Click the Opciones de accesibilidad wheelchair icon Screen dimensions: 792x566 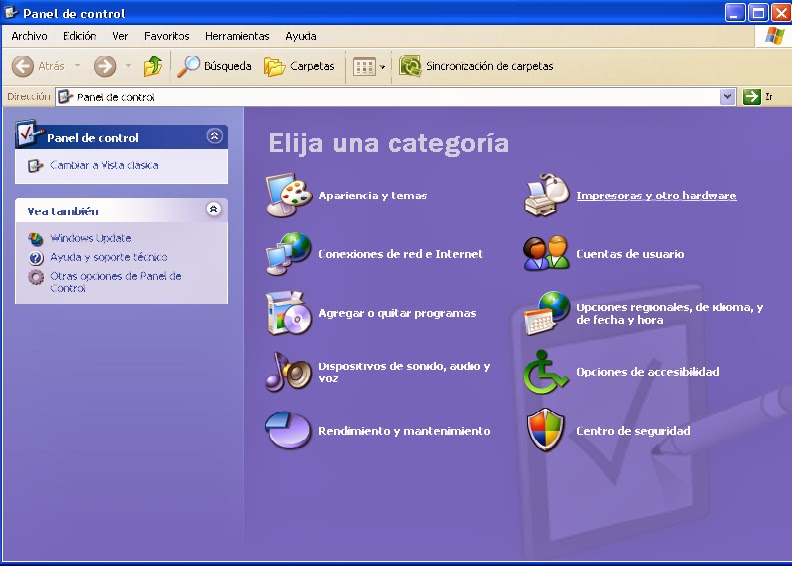point(546,372)
